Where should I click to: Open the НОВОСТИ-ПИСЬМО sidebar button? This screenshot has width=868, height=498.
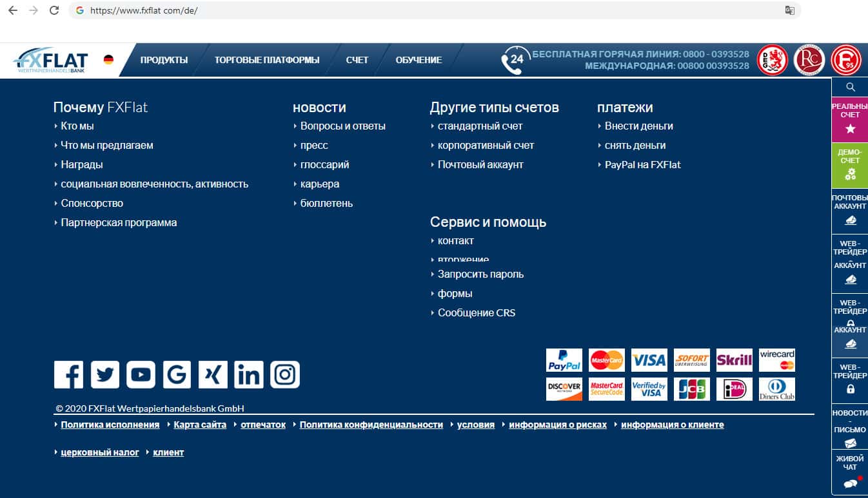850,427
